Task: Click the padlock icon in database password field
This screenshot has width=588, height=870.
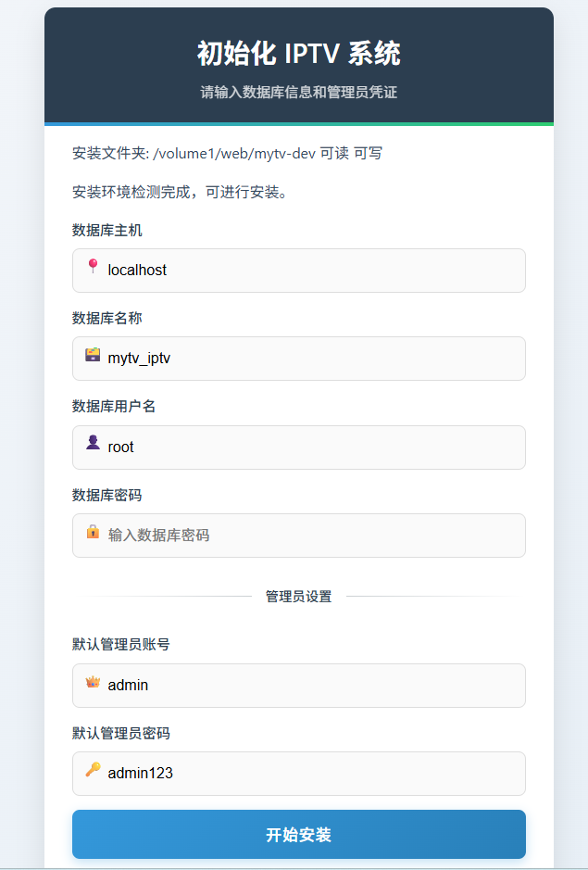Action: point(93,532)
